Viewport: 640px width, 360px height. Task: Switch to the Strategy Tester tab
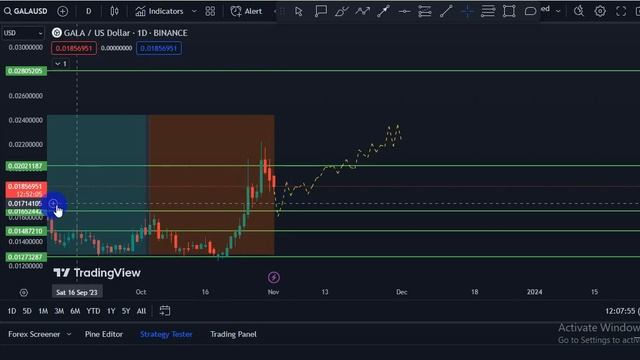166,334
